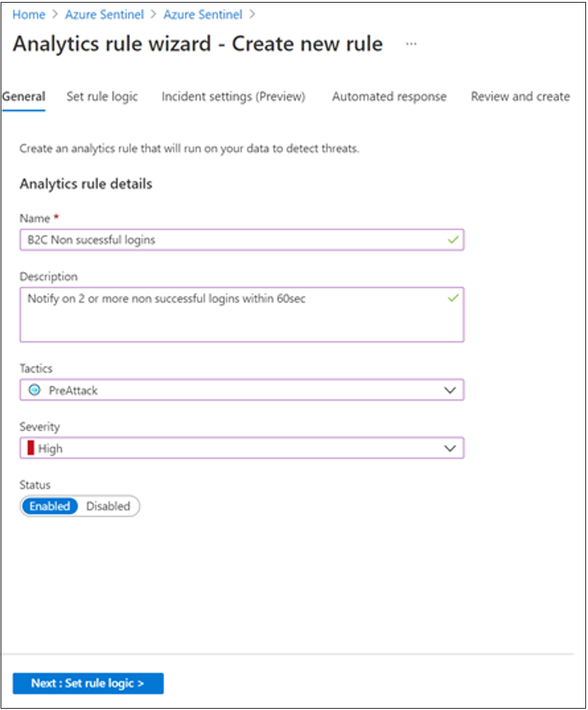Set status to Enabled
The width and height of the screenshot is (588, 710).
pos(50,506)
